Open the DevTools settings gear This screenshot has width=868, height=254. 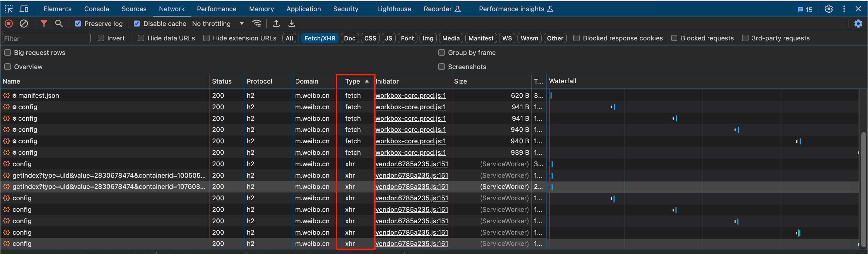[829, 9]
